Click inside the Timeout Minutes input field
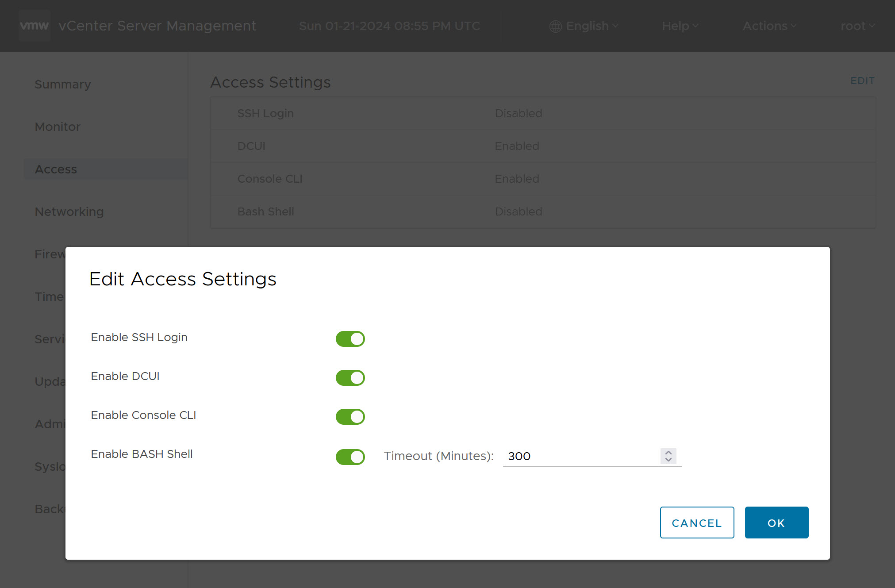The width and height of the screenshot is (895, 588). [x=575, y=456]
